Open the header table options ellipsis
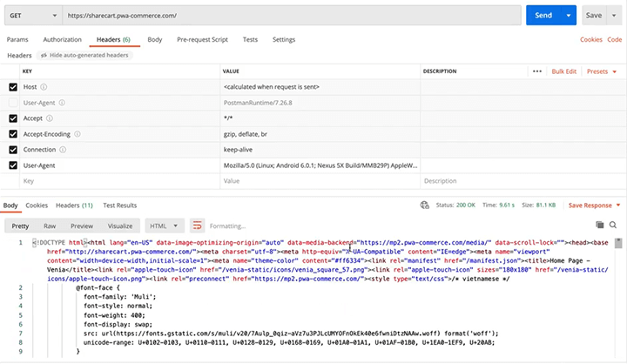 (537, 71)
